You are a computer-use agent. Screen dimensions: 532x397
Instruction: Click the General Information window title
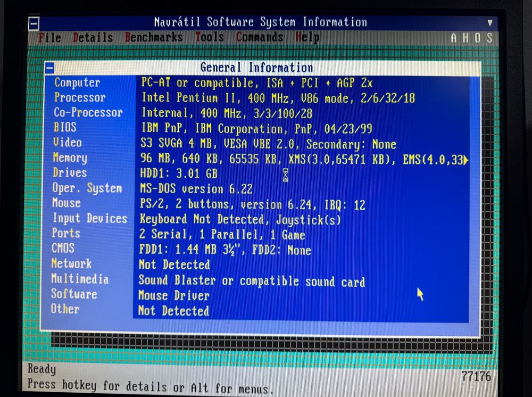coord(256,68)
